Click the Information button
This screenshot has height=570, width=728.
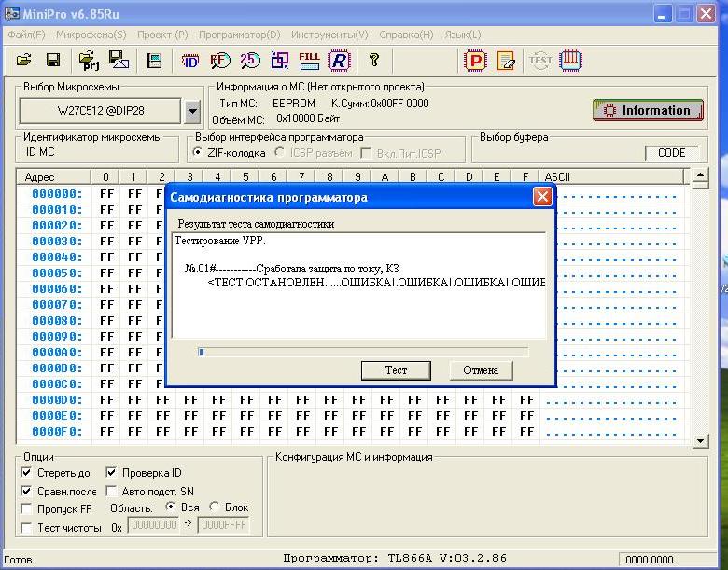pos(648,110)
